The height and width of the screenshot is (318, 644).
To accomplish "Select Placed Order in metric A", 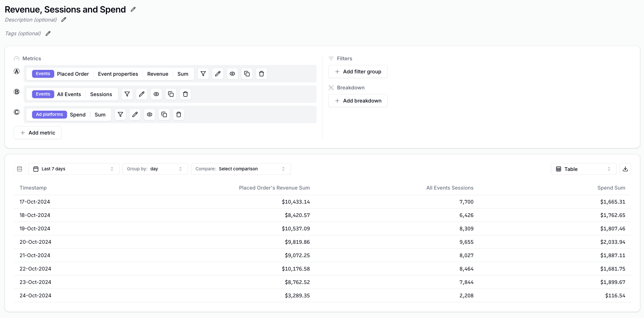I will click(x=73, y=74).
